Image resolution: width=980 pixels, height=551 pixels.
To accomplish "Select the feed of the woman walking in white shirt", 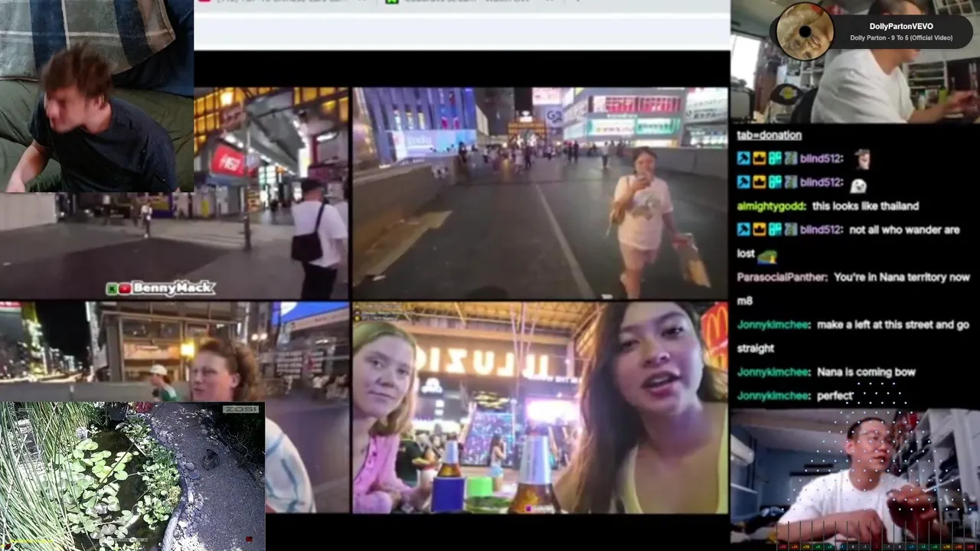I will [x=541, y=192].
